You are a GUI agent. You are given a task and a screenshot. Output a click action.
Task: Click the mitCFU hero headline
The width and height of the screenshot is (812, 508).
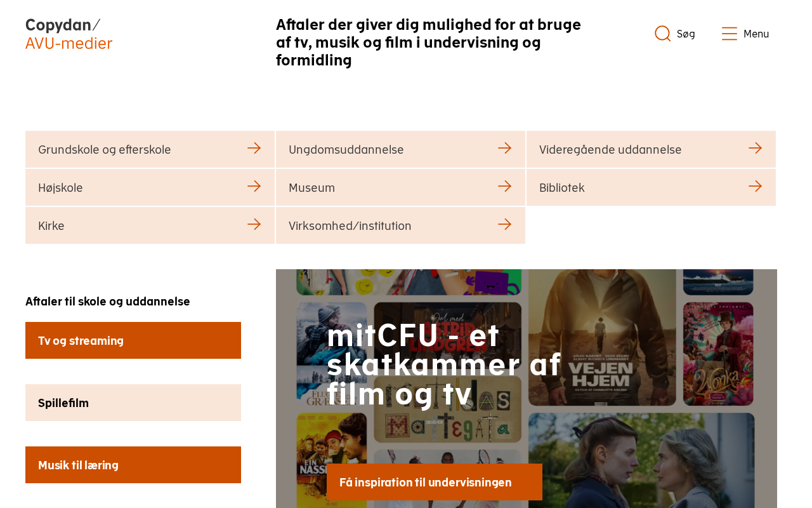click(x=444, y=364)
